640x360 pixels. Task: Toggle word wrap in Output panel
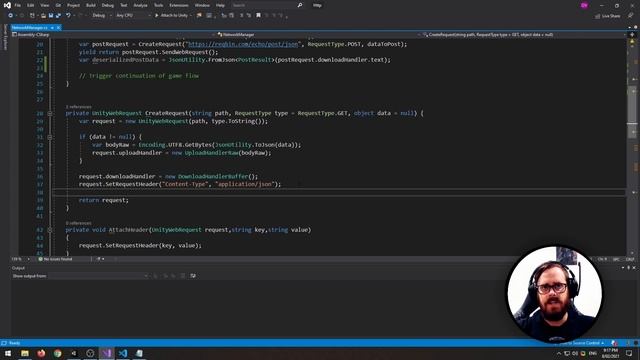click(193, 276)
